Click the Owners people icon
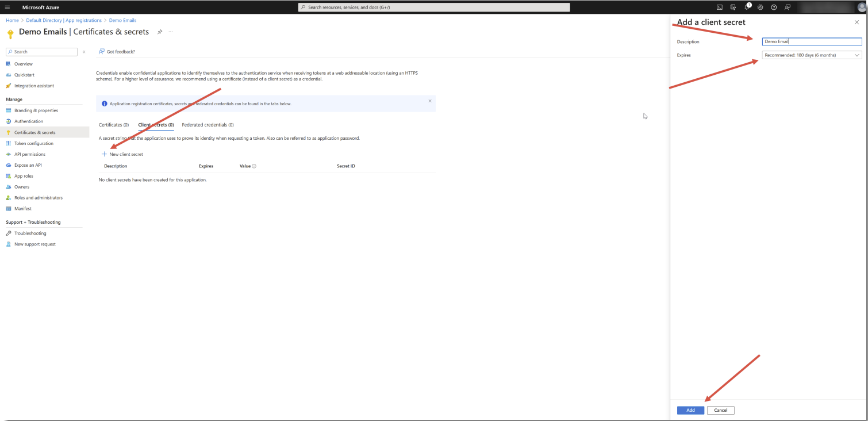 tap(9, 187)
